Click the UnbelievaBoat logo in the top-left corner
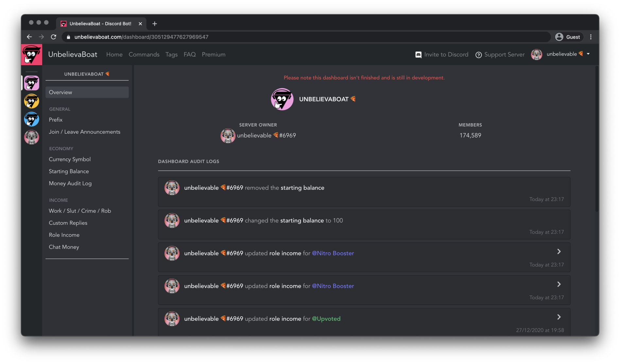 tap(32, 55)
